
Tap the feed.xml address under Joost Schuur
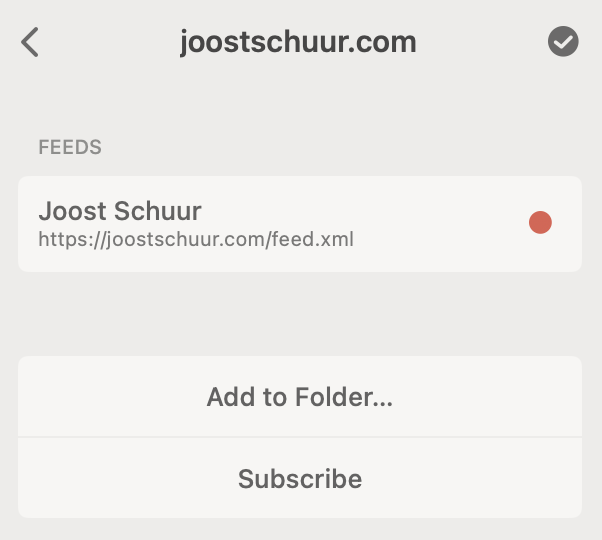coord(196,239)
